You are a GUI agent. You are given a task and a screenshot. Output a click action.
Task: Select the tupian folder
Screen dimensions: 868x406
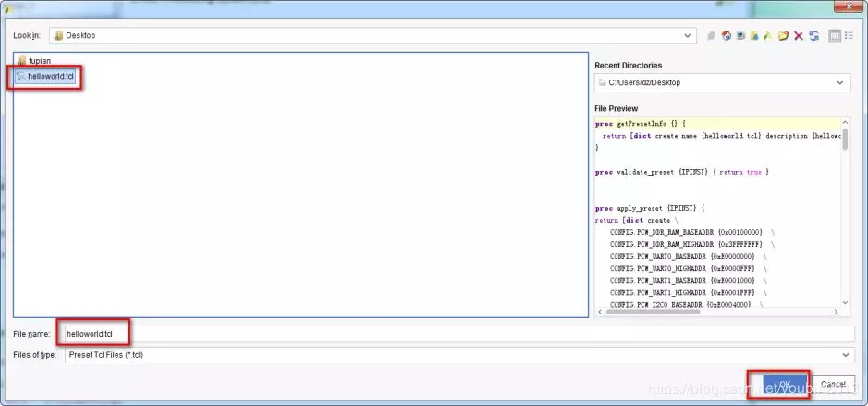click(35, 61)
